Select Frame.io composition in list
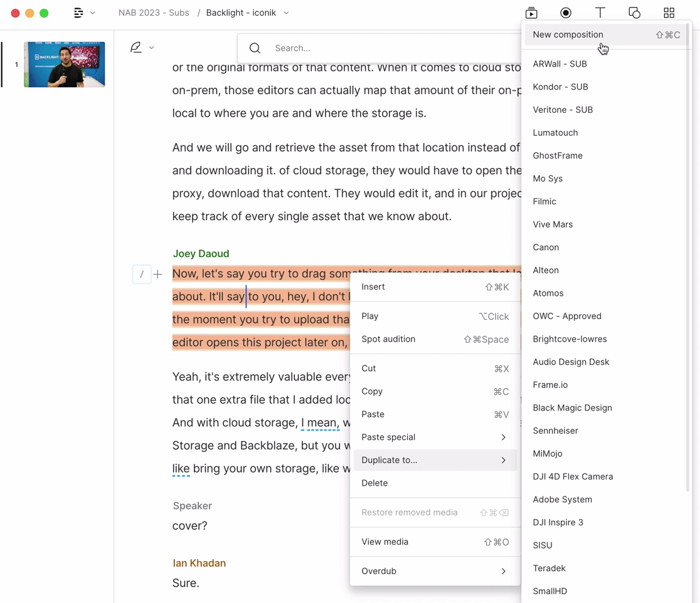 click(x=606, y=385)
